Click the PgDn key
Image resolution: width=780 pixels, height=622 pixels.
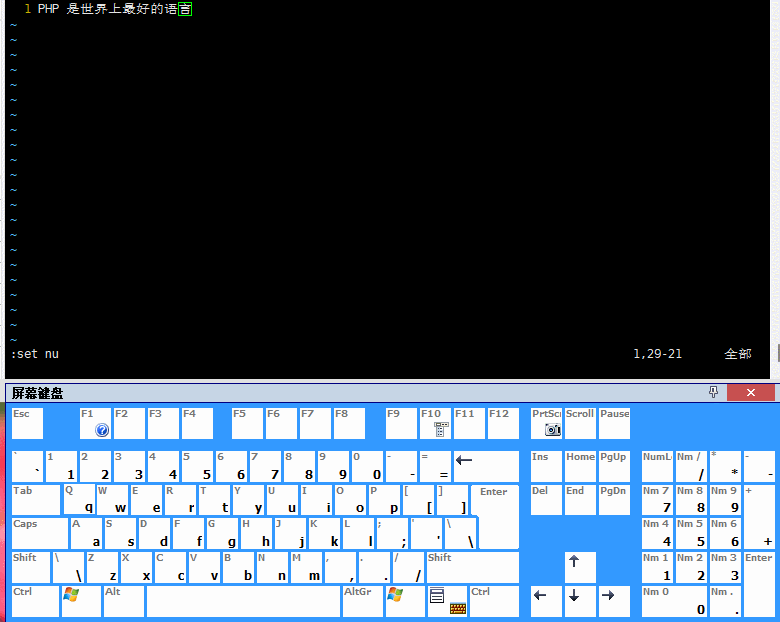click(614, 500)
